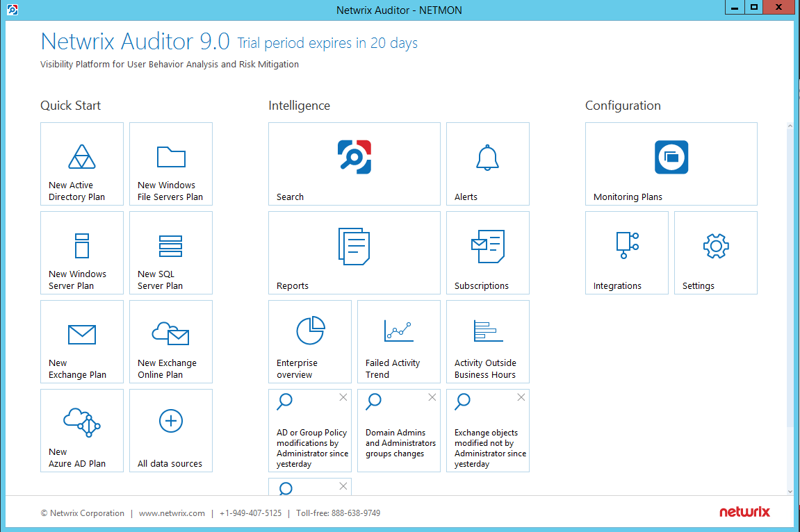
Task: Open the Subscriptions tile
Action: coord(488,253)
